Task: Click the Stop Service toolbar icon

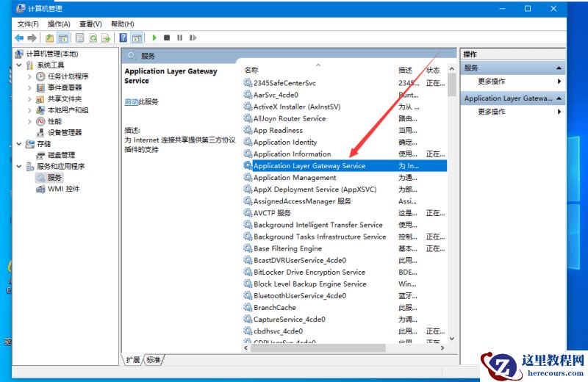Action: point(167,38)
